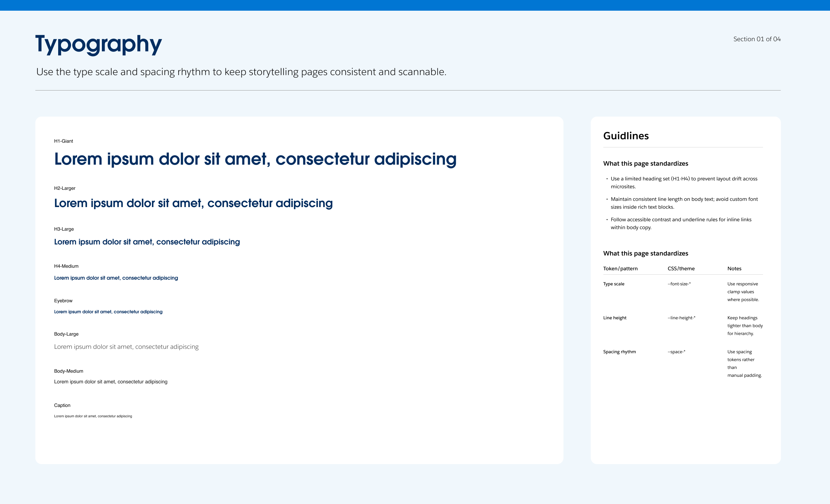The image size is (830, 504).
Task: Click the Section 01 of 04 indicator
Action: [756, 39]
